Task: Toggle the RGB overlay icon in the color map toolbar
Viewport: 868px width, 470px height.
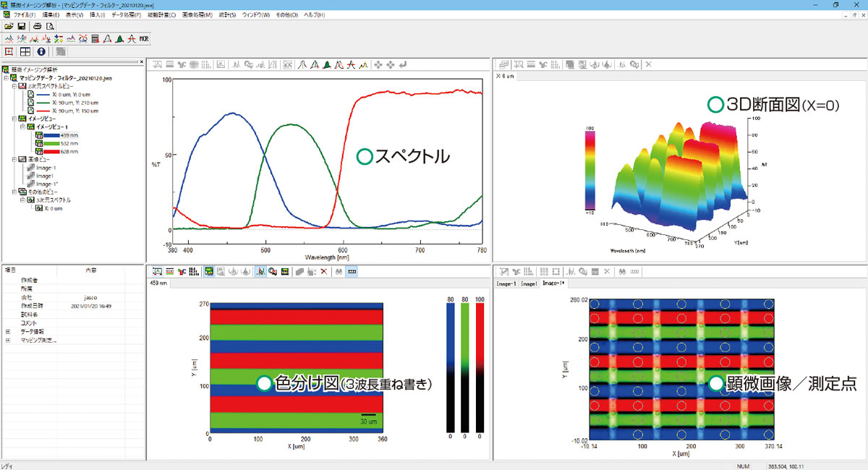Action: pos(209,271)
